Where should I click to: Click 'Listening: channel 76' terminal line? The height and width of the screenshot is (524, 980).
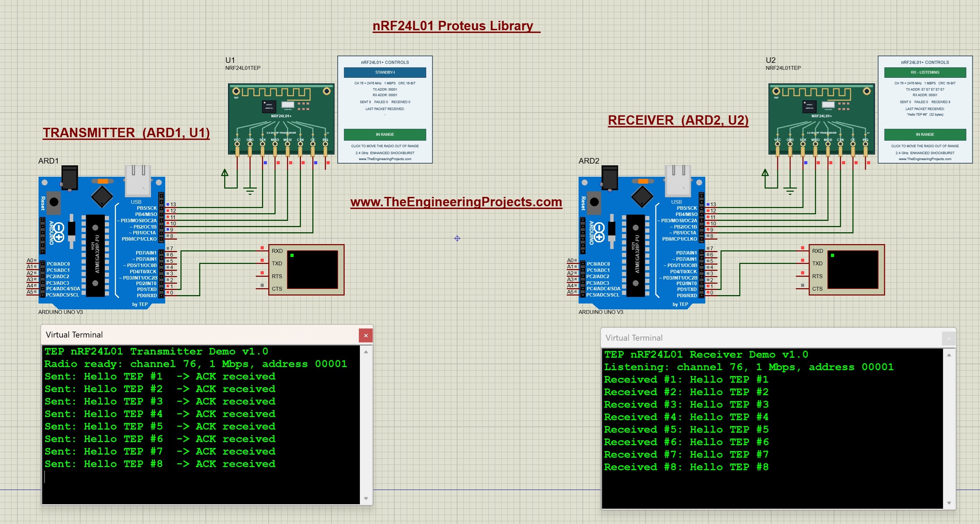[749, 367]
